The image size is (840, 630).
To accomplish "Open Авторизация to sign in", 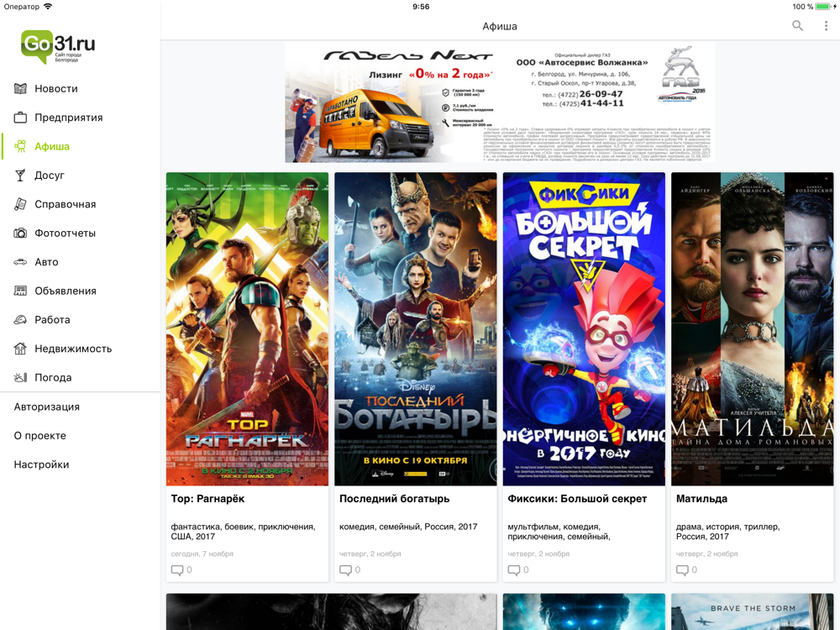I will 46,407.
